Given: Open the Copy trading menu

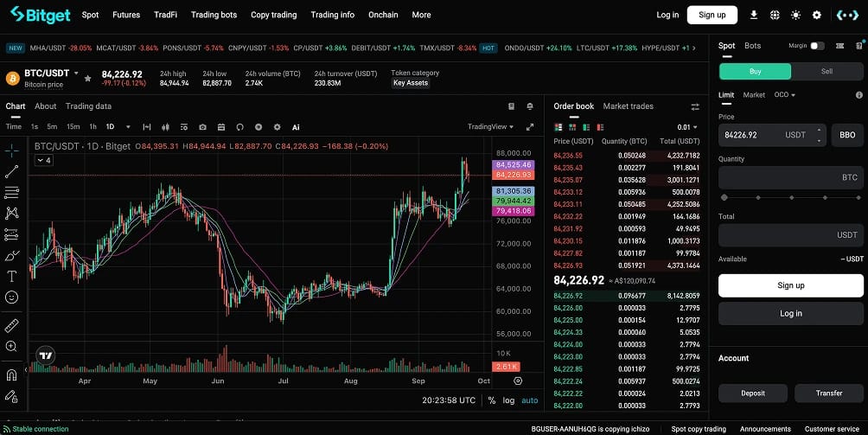Looking at the screenshot, I should click(x=273, y=15).
